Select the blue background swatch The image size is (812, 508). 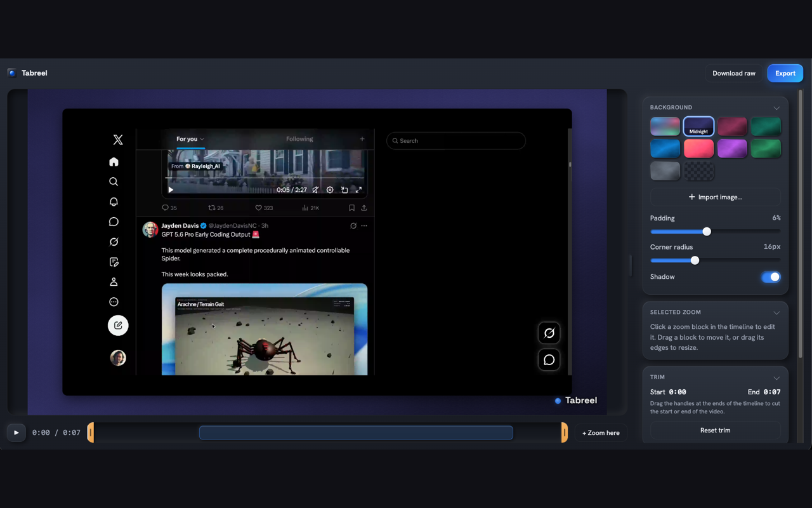coord(665,149)
